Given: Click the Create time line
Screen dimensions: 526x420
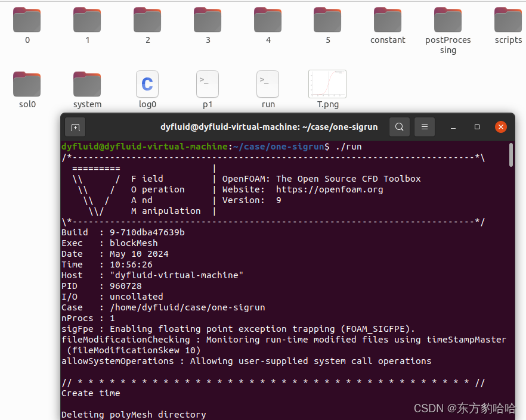Looking at the screenshot, I should click(91, 393).
